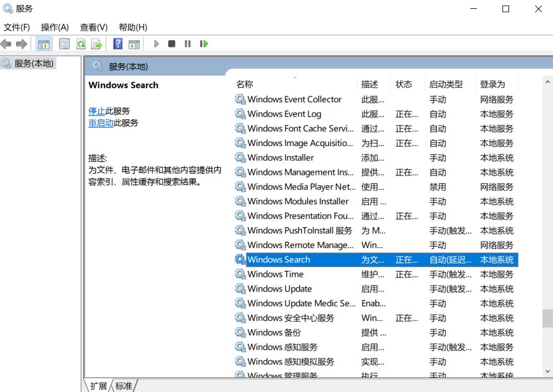
Task: Select the Windows 感知模拟服务 name
Action: pos(291,361)
